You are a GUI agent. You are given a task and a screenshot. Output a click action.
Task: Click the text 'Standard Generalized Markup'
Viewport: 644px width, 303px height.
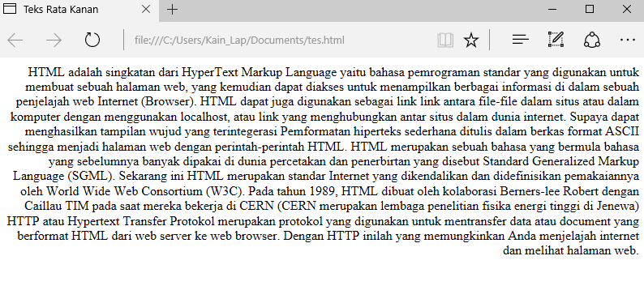pyautogui.click(x=560, y=161)
